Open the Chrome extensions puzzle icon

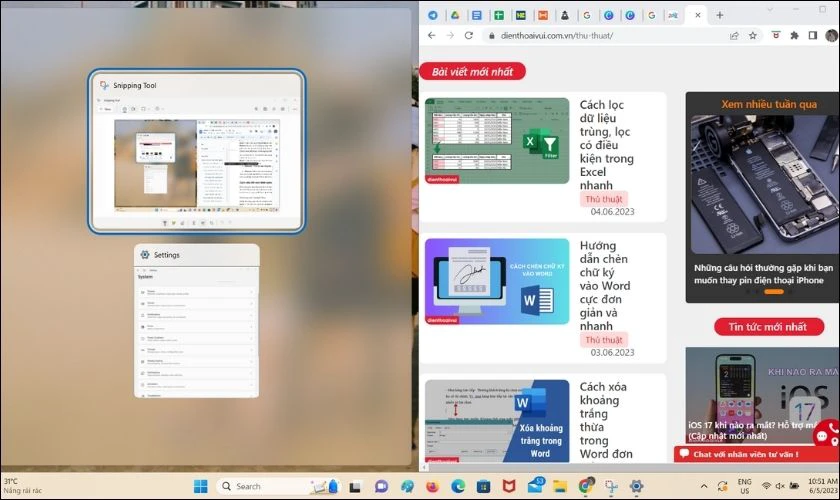pyautogui.click(x=794, y=35)
